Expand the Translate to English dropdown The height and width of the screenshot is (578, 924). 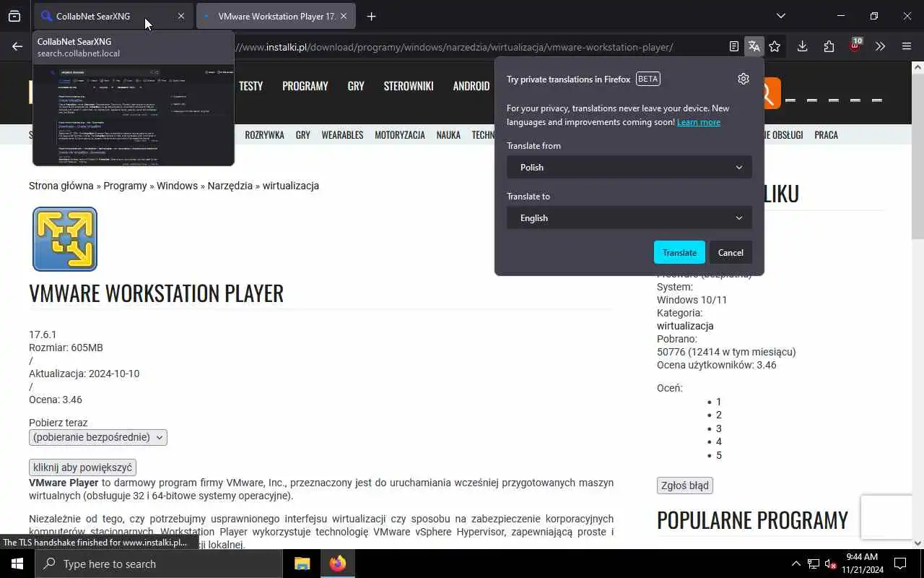(629, 217)
